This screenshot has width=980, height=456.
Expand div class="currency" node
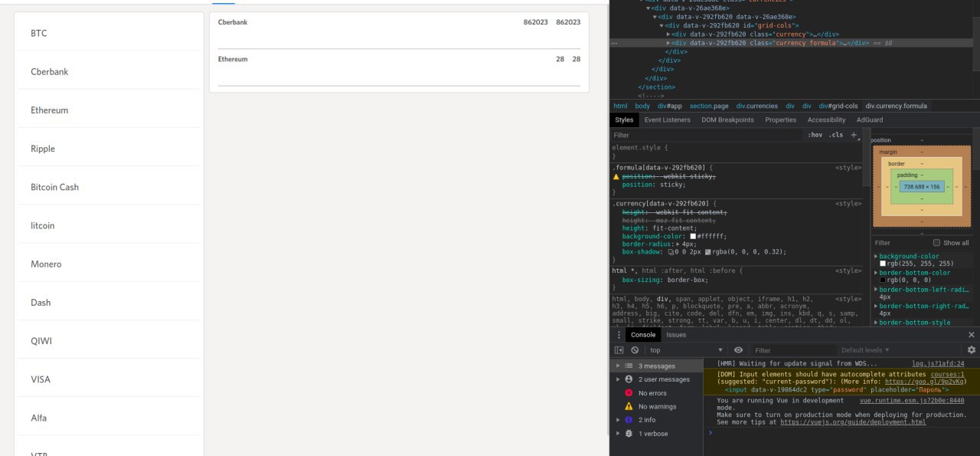point(669,34)
